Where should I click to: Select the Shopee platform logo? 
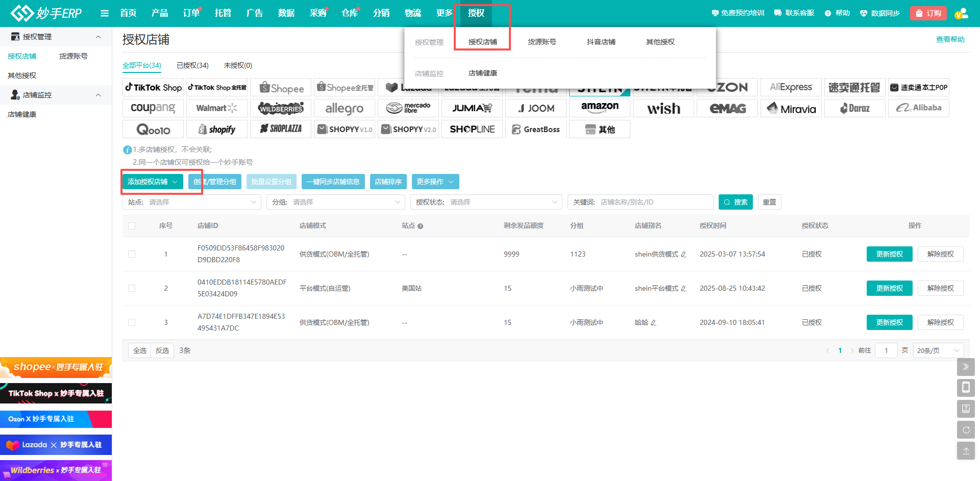pyautogui.click(x=281, y=88)
